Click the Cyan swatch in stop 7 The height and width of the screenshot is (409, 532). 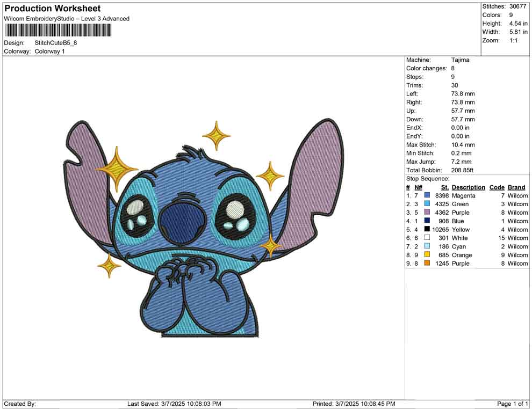(x=427, y=246)
